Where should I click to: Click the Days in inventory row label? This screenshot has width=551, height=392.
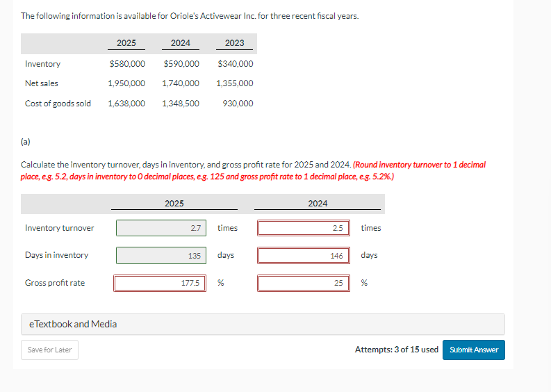56,255
